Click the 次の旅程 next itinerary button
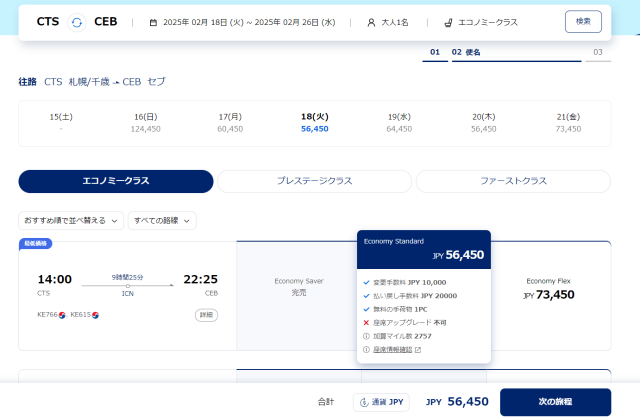 click(555, 402)
